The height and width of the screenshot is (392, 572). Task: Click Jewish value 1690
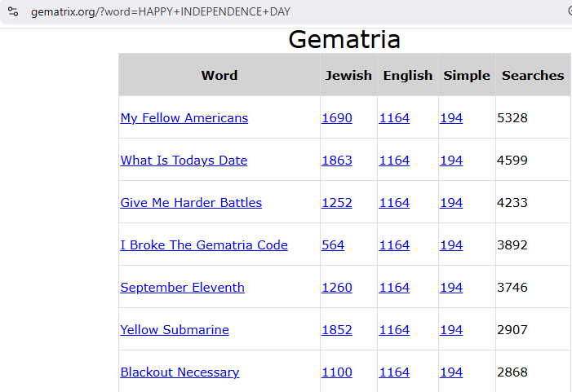[x=337, y=118]
